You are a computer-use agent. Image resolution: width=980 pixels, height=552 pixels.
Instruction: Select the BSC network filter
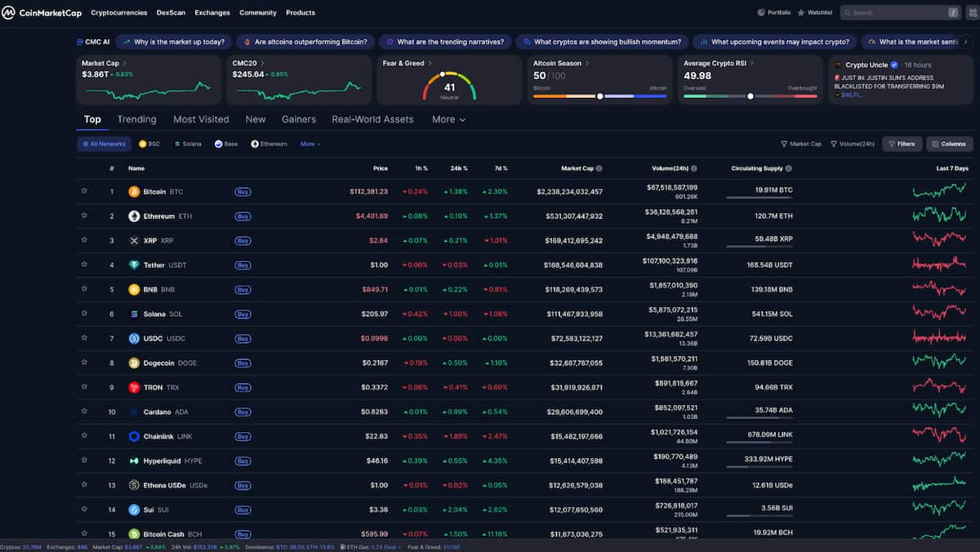coord(149,144)
